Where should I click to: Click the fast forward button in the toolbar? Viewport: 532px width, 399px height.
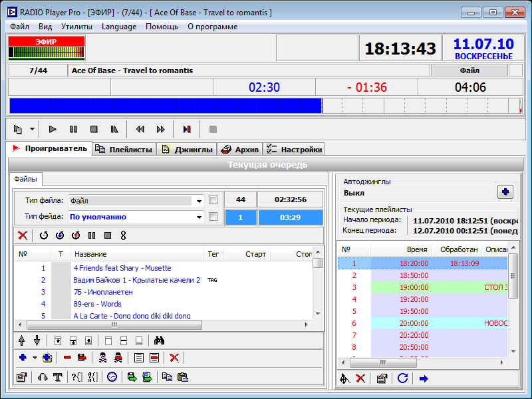(x=160, y=129)
